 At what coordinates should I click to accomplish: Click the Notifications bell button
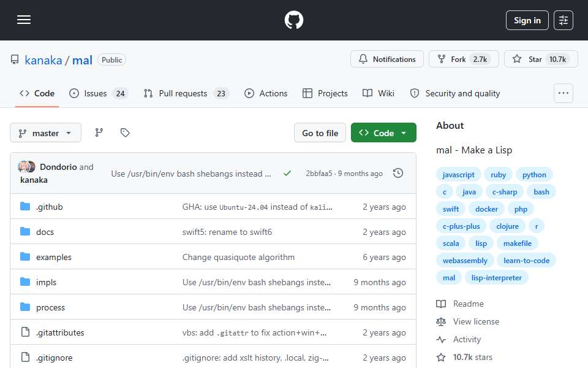(x=387, y=59)
